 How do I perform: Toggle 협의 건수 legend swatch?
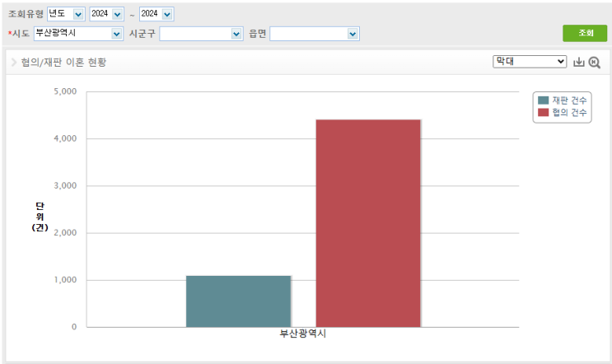(x=544, y=112)
